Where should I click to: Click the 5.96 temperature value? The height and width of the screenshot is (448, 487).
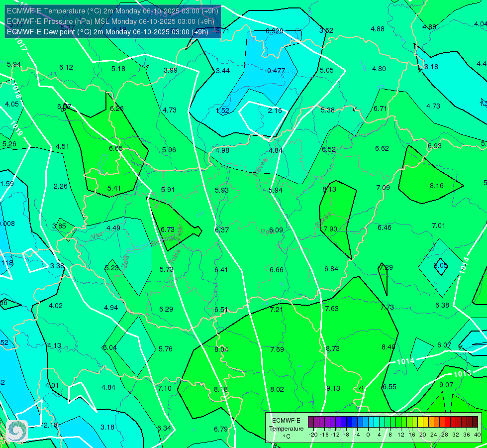[x=169, y=150]
